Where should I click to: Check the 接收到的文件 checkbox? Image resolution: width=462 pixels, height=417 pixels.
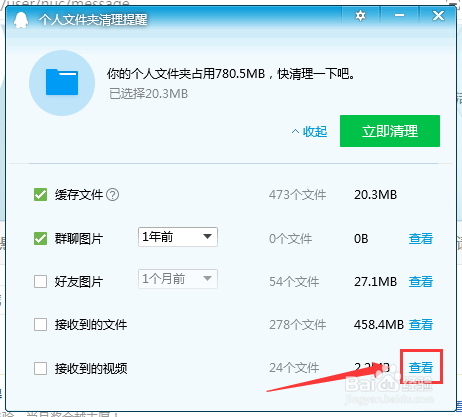[x=40, y=324]
